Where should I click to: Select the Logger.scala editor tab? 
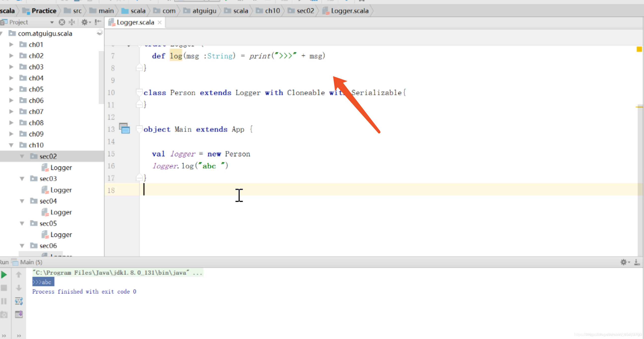pos(135,23)
